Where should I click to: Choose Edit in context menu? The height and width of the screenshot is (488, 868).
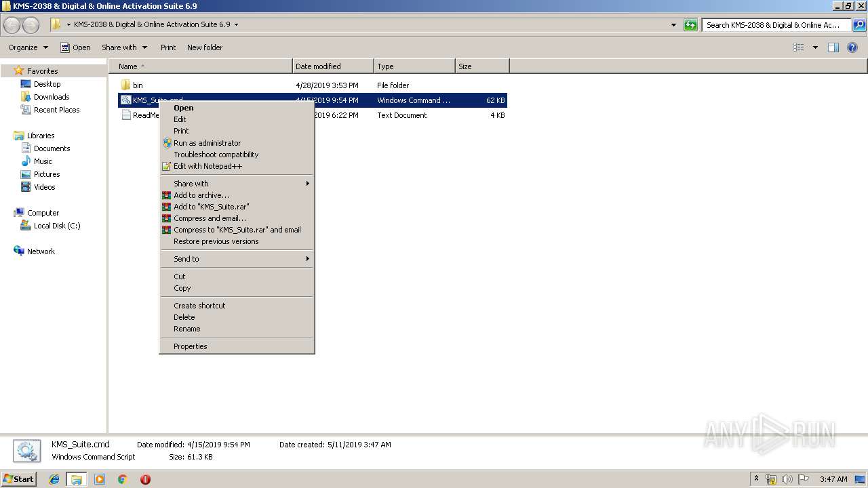237,119
